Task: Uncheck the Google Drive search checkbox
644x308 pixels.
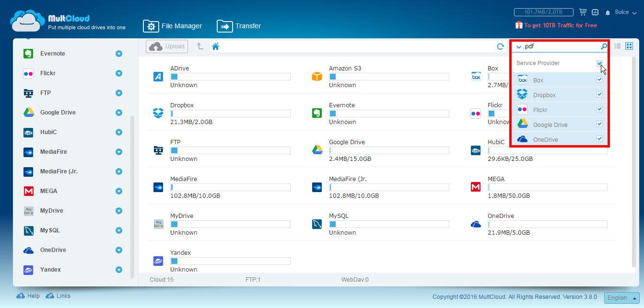Action: tap(599, 124)
